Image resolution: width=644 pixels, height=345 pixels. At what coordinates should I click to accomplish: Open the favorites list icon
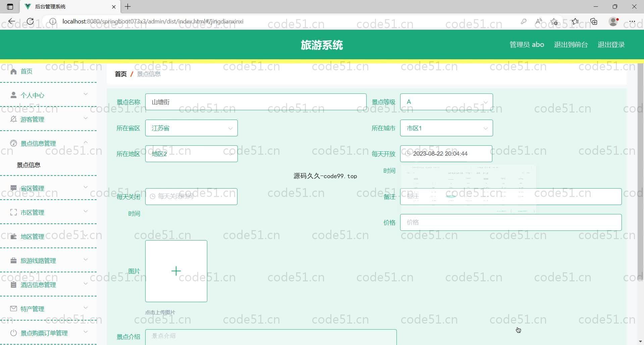coord(575,21)
